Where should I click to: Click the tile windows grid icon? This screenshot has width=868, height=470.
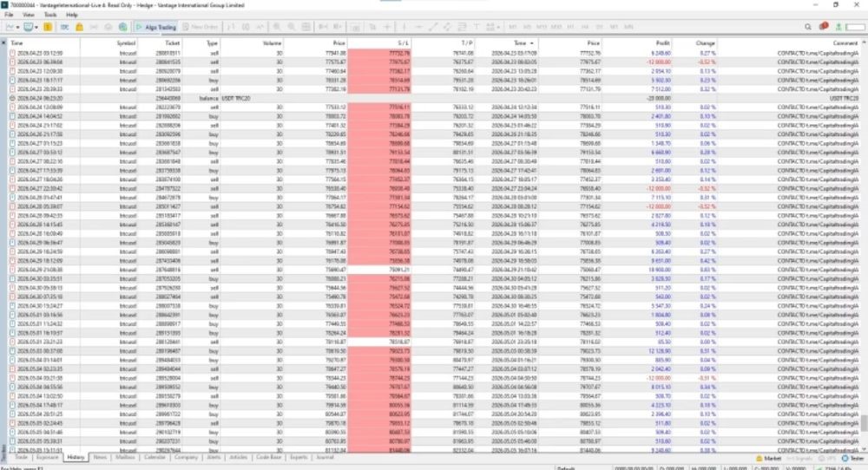(306, 27)
